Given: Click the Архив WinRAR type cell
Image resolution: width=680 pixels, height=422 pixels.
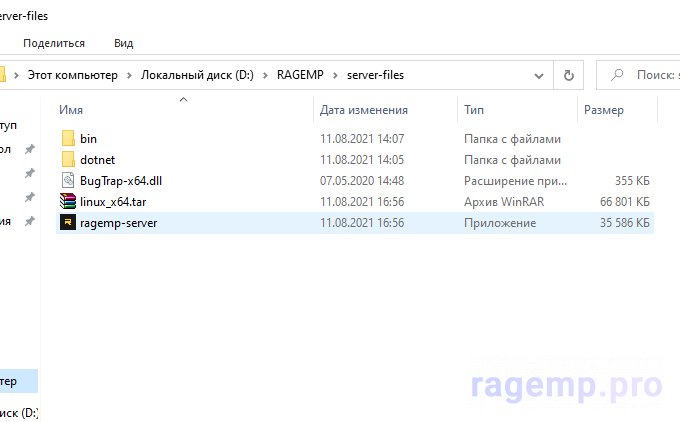Looking at the screenshot, I should pos(503,202).
